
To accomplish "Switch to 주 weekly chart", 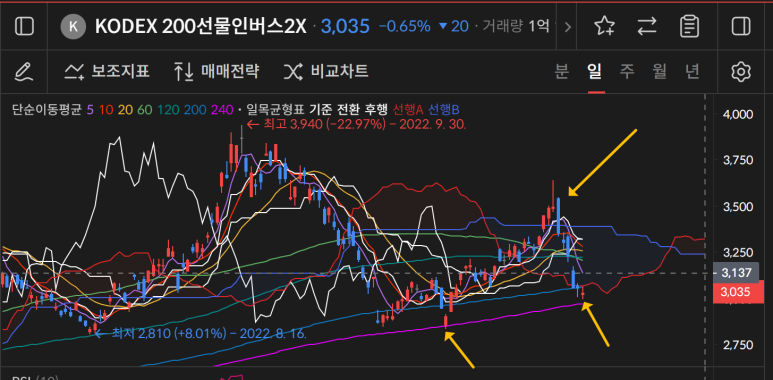I will click(627, 72).
